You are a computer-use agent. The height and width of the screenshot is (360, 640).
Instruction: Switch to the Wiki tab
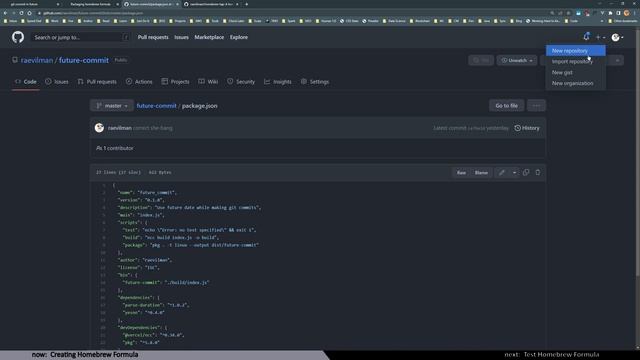[x=208, y=82]
